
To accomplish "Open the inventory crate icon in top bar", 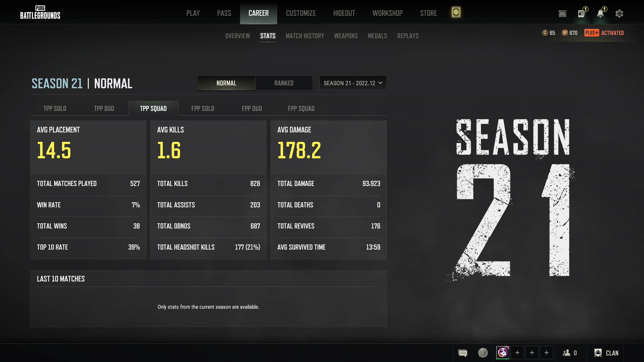I will point(562,14).
